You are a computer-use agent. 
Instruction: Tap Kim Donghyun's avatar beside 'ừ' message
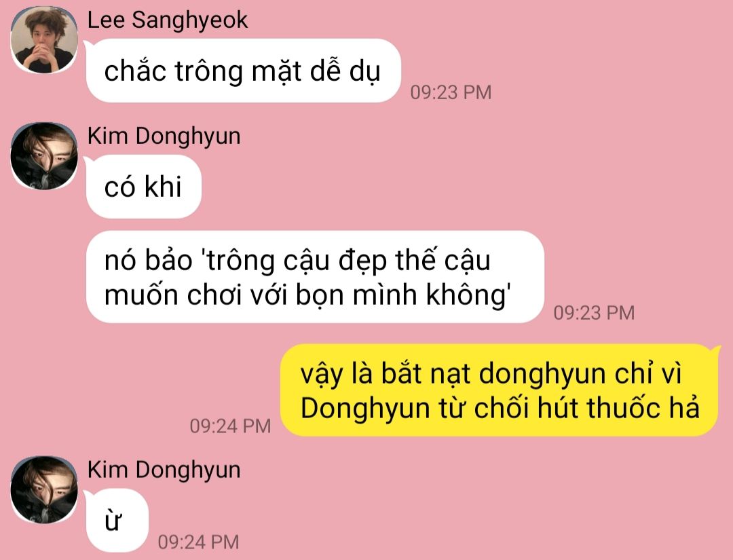point(44,489)
